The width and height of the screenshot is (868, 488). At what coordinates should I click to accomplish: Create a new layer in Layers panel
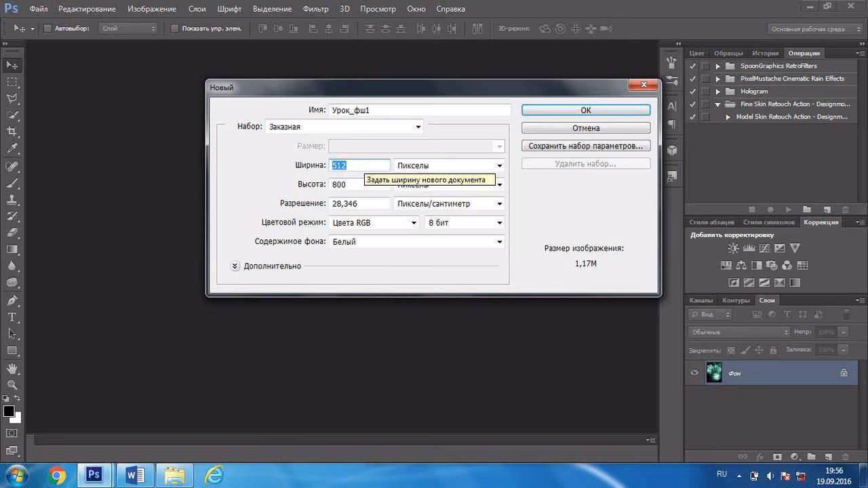(x=829, y=457)
